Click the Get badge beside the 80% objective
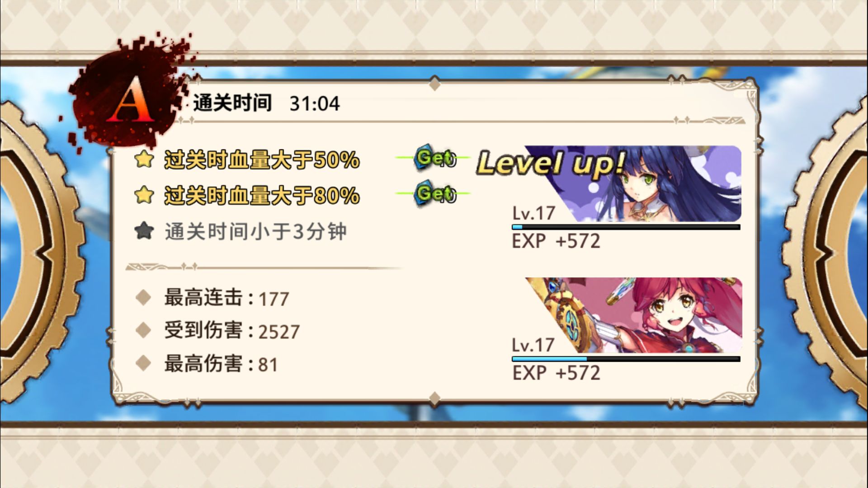 click(x=435, y=193)
